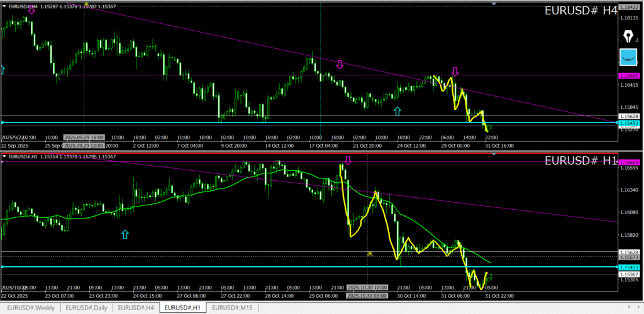The height and width of the screenshot is (314, 644).
Task: Select the magenta down arrow on H1 chart
Action: click(x=347, y=161)
